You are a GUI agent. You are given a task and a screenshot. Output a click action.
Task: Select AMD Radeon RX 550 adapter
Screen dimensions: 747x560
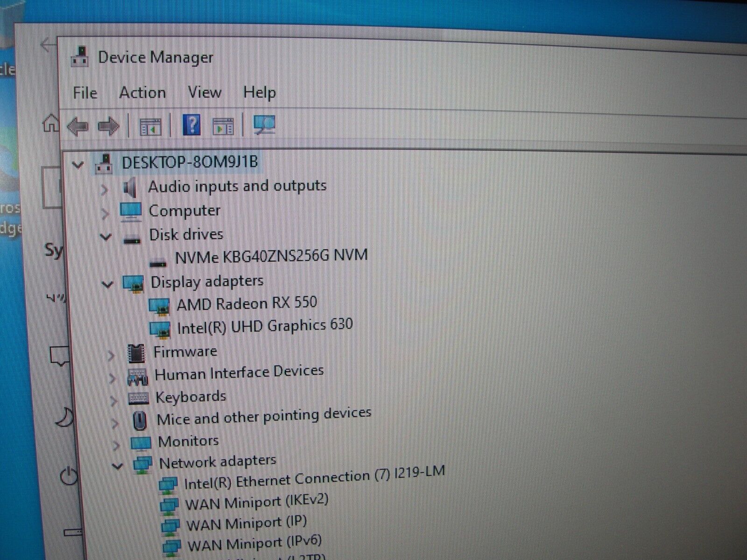(247, 303)
